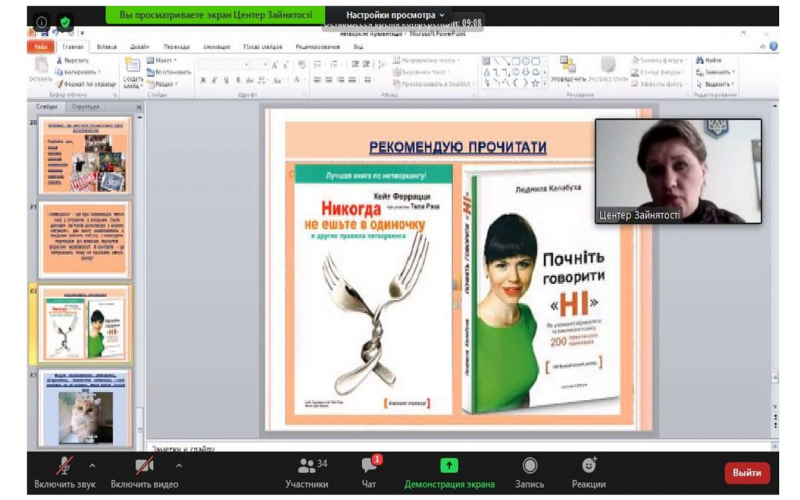
Task: Open audio options chevron beside Включить звук
Action: (92, 465)
